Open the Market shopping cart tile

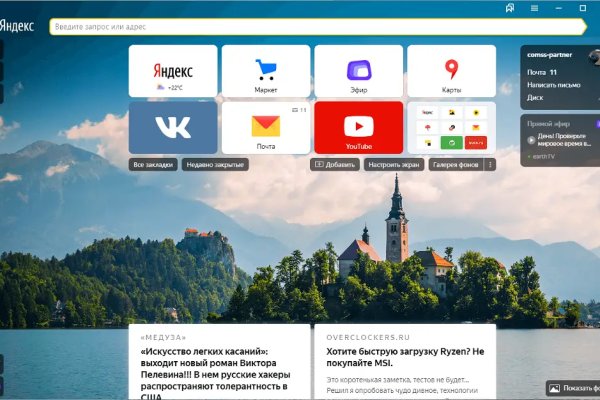click(265, 71)
